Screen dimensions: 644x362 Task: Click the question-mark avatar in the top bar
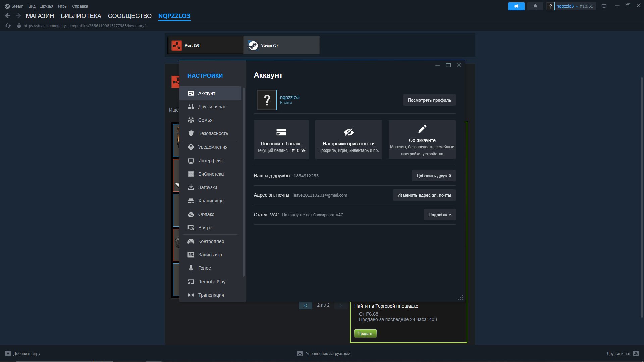pos(550,6)
